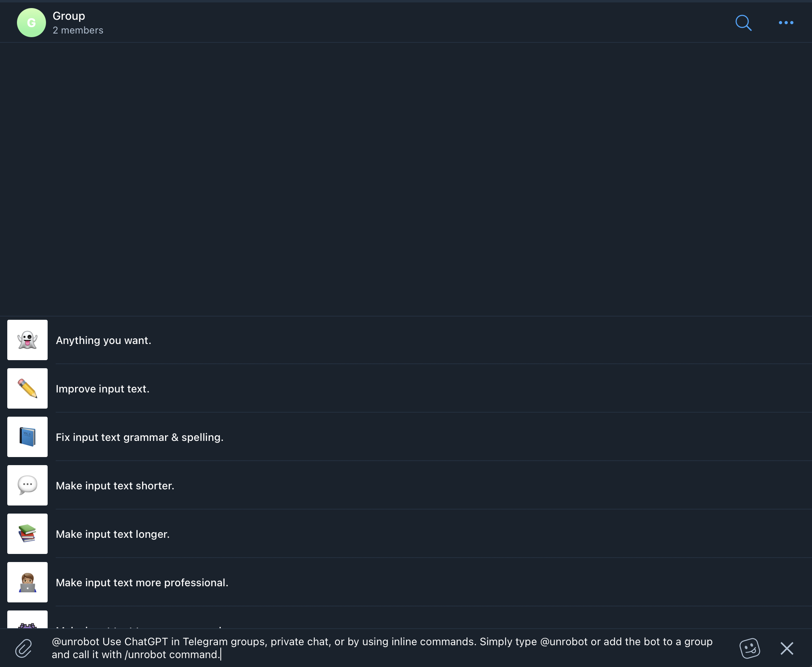
Task: Click the Group chat title
Action: pos(69,16)
